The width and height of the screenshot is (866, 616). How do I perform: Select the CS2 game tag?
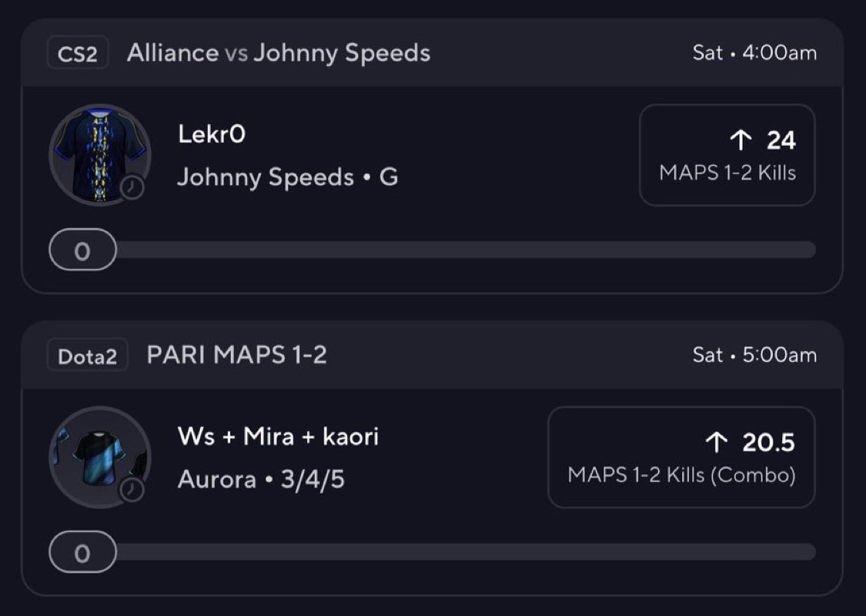(x=78, y=54)
